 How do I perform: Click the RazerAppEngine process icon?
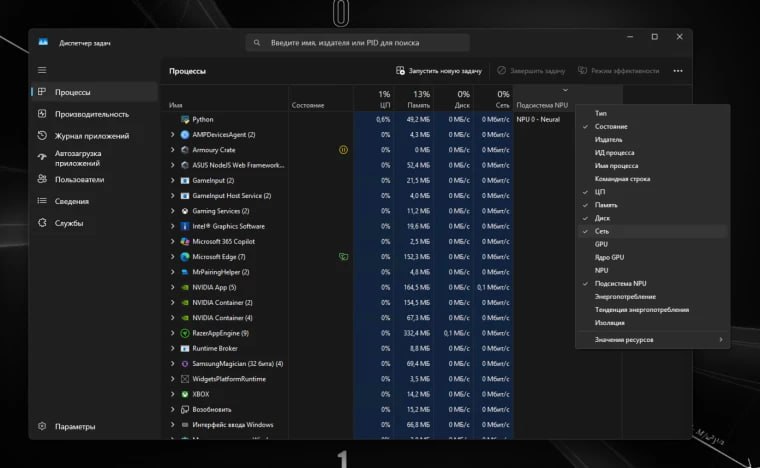pos(185,333)
